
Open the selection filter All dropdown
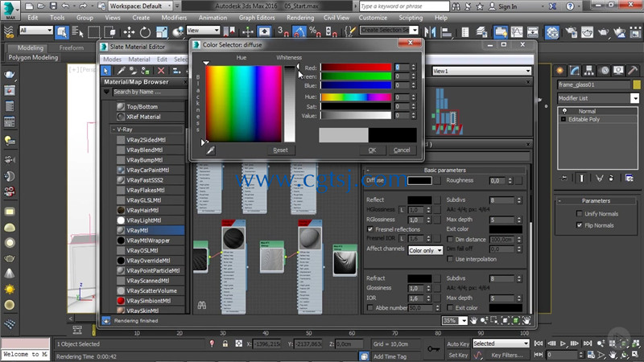36,31
